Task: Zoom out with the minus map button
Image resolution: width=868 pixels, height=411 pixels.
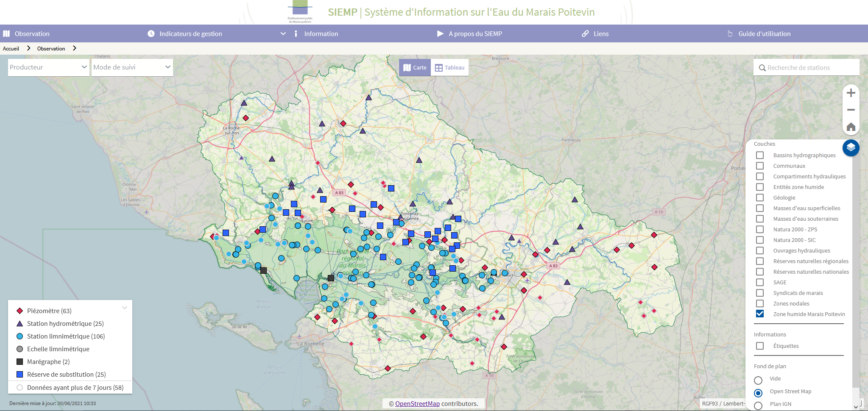Action: pos(851,110)
